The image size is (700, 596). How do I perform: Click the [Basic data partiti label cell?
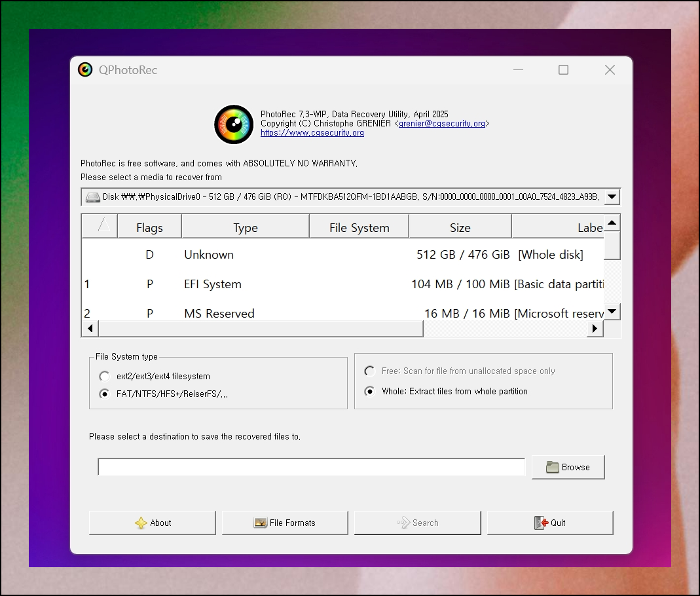559,284
